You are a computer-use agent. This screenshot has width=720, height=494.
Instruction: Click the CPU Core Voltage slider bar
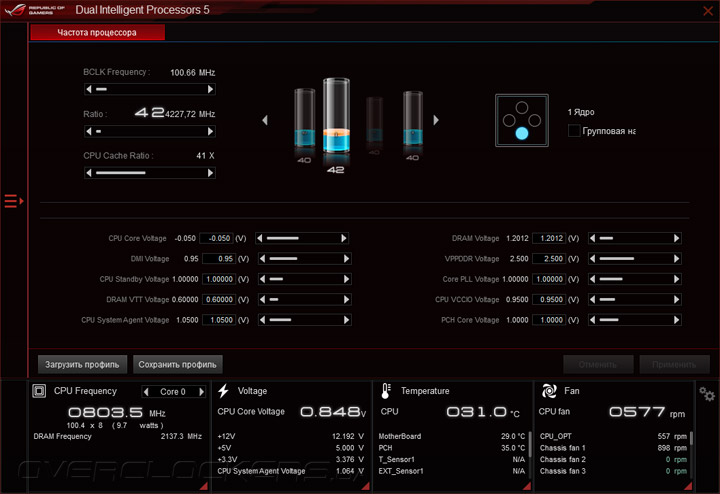(x=302, y=238)
